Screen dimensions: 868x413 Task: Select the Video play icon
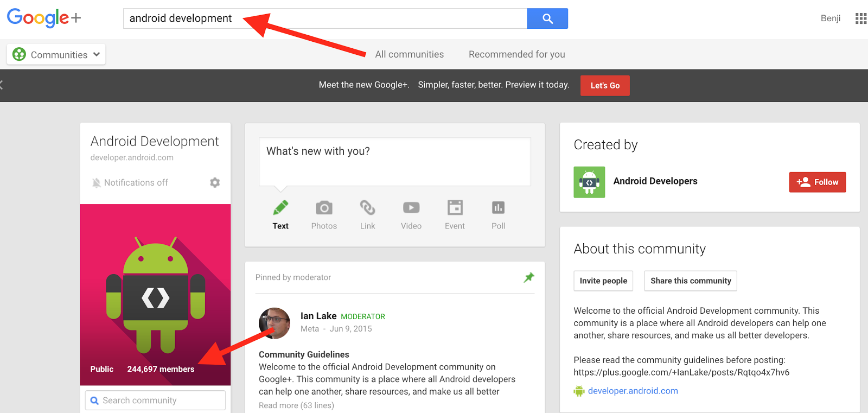click(411, 208)
